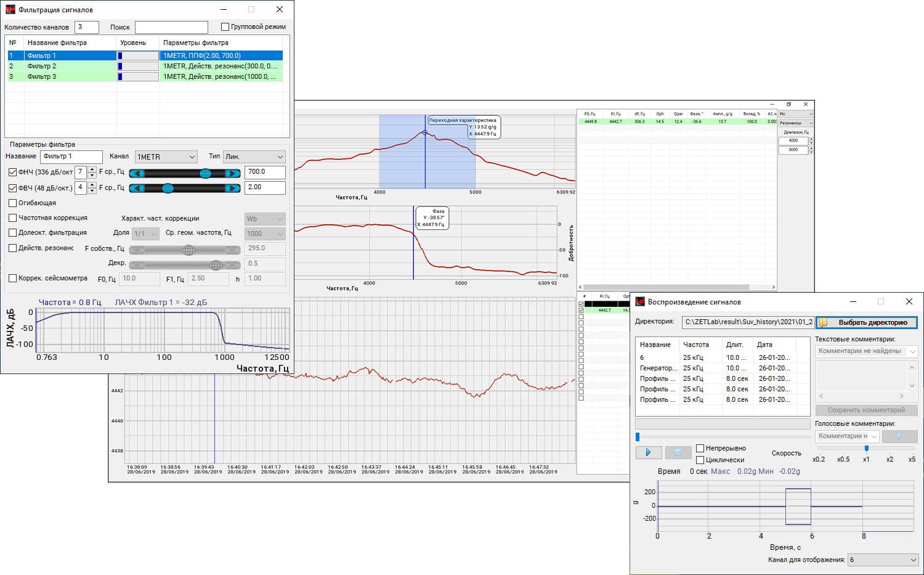Open the Голосовые комментарии dropdown

point(847,436)
